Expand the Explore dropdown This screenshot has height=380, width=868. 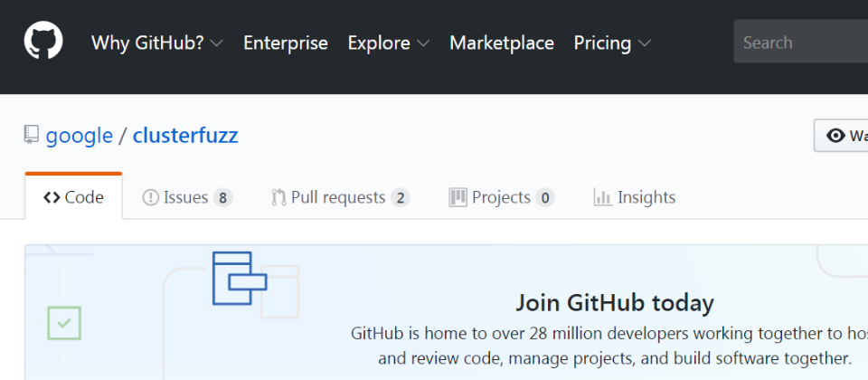coord(389,43)
